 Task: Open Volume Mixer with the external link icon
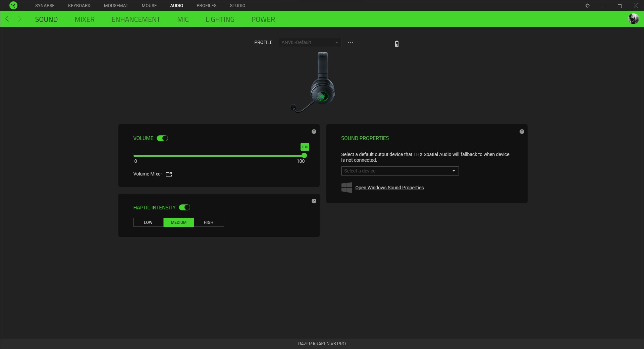(169, 174)
